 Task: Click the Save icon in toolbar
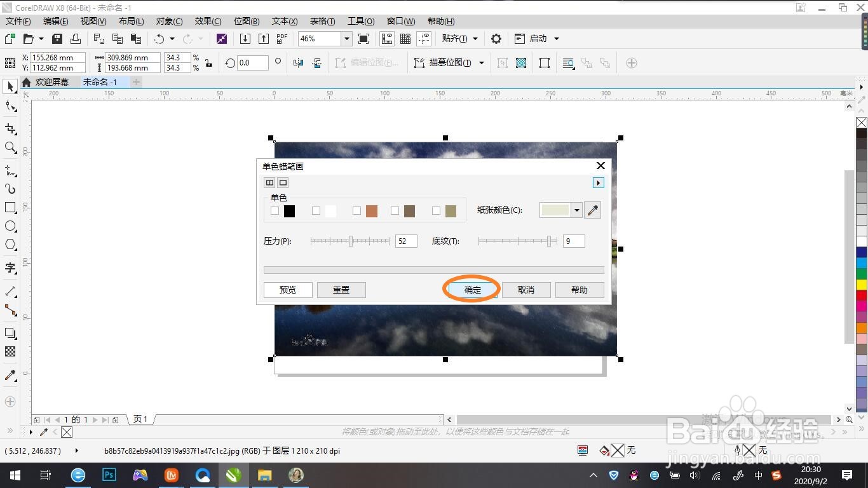pyautogui.click(x=57, y=39)
